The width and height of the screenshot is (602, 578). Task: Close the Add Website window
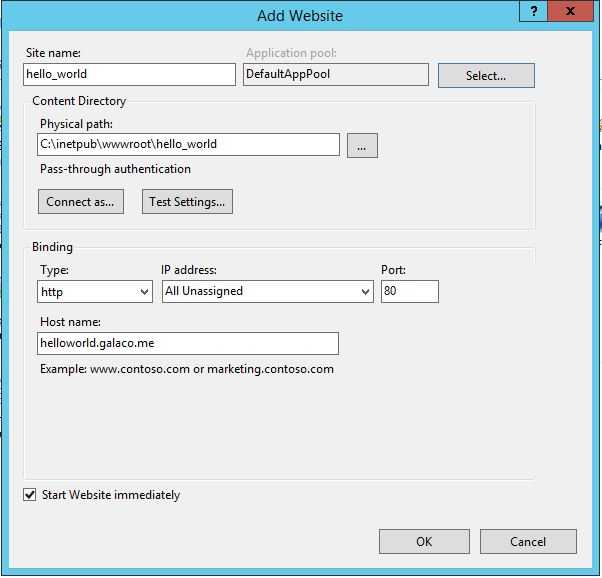tap(570, 11)
